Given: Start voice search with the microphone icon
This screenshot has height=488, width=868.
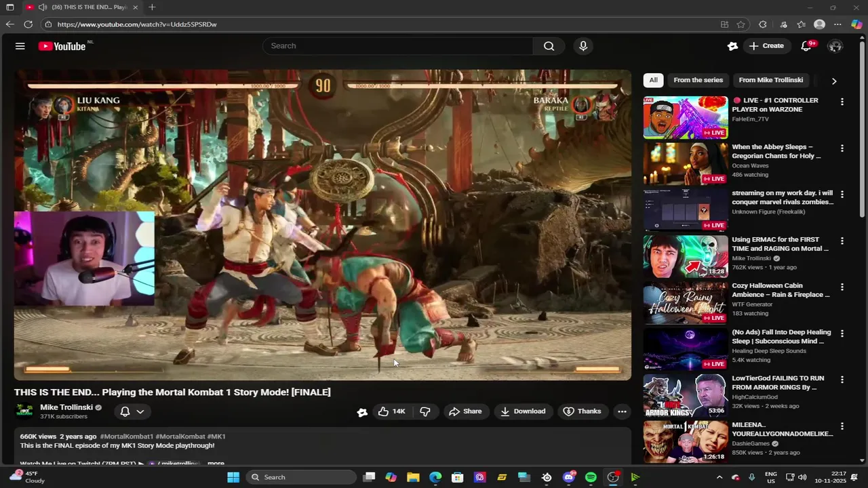Looking at the screenshot, I should [x=583, y=46].
